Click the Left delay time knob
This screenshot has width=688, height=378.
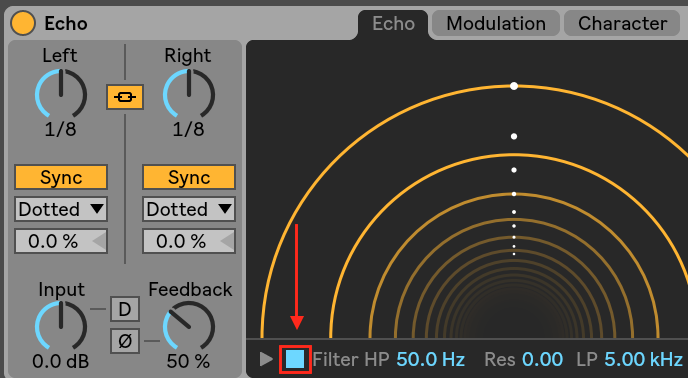click(x=61, y=94)
